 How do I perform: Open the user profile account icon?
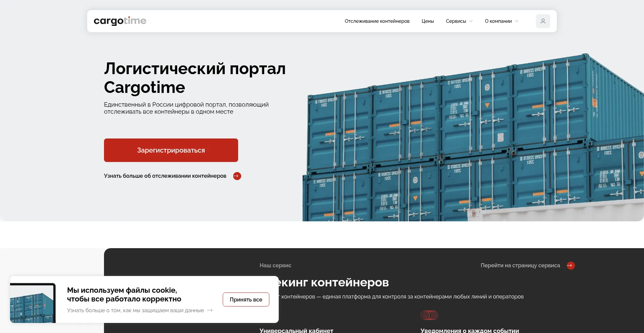(543, 21)
